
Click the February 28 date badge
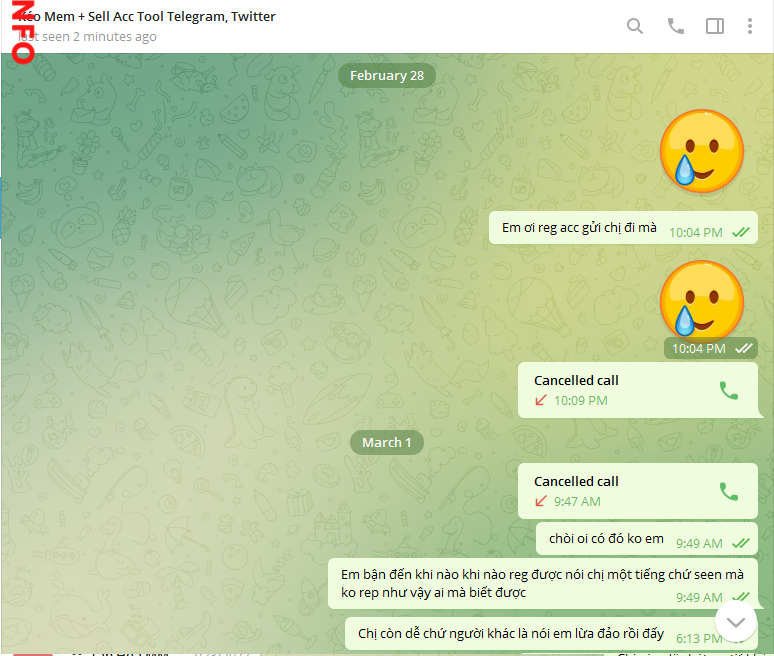tap(387, 75)
